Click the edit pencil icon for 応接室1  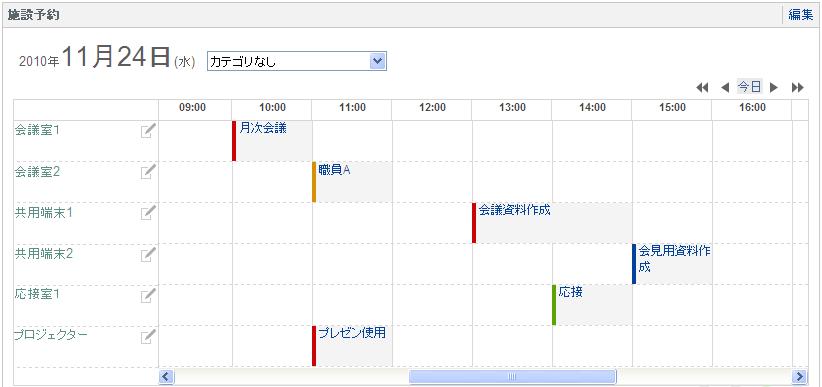pyautogui.click(x=148, y=295)
